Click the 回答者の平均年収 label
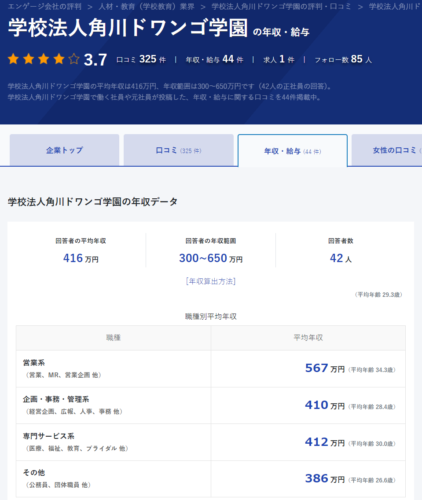 pyautogui.click(x=81, y=241)
